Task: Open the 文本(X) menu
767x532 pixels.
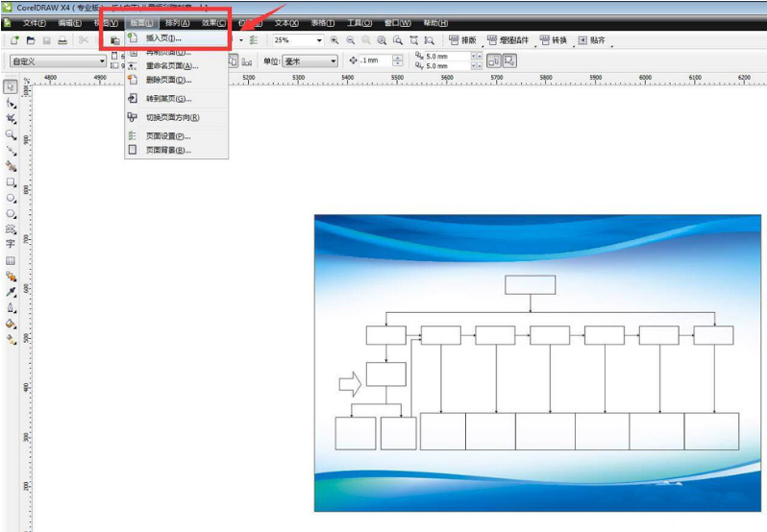Action: tap(286, 23)
